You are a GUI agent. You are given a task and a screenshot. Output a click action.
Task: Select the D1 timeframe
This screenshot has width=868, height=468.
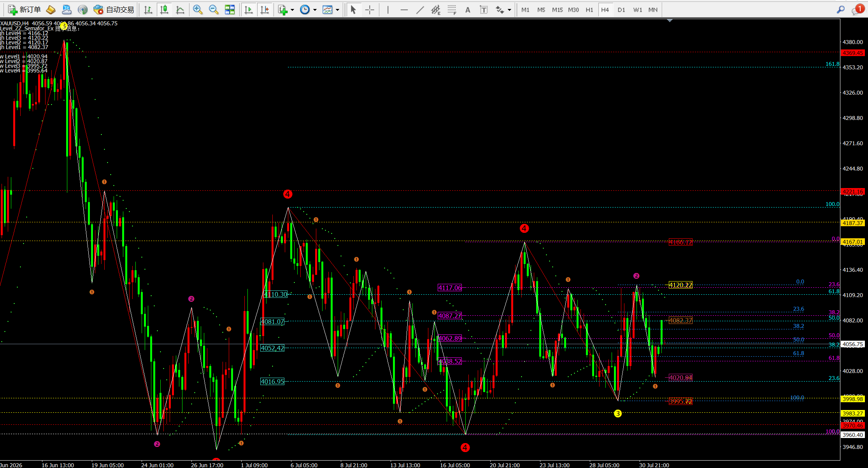pyautogui.click(x=621, y=10)
